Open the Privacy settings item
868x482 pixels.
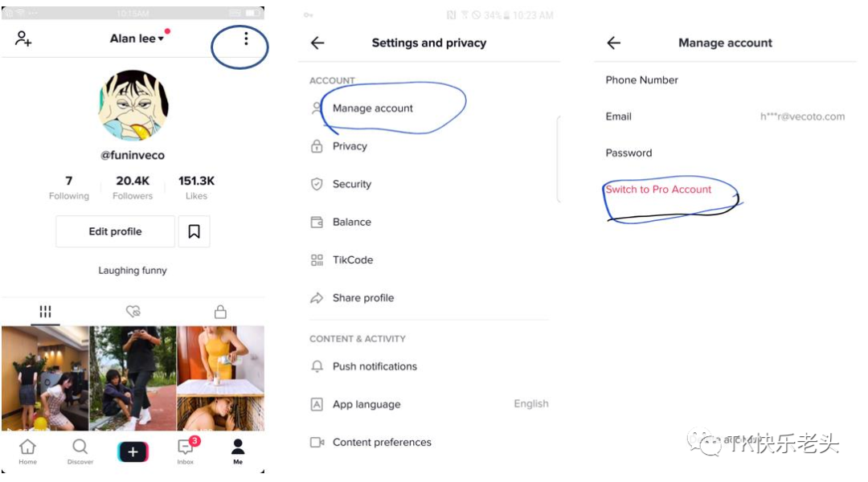[350, 146]
